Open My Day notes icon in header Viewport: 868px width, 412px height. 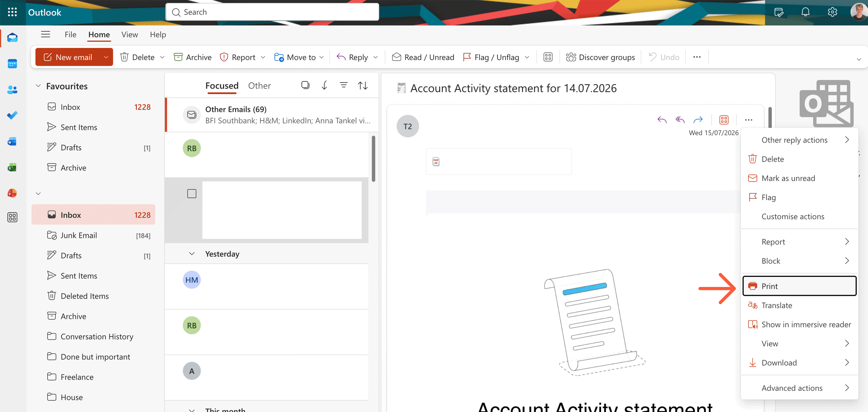click(x=779, y=12)
